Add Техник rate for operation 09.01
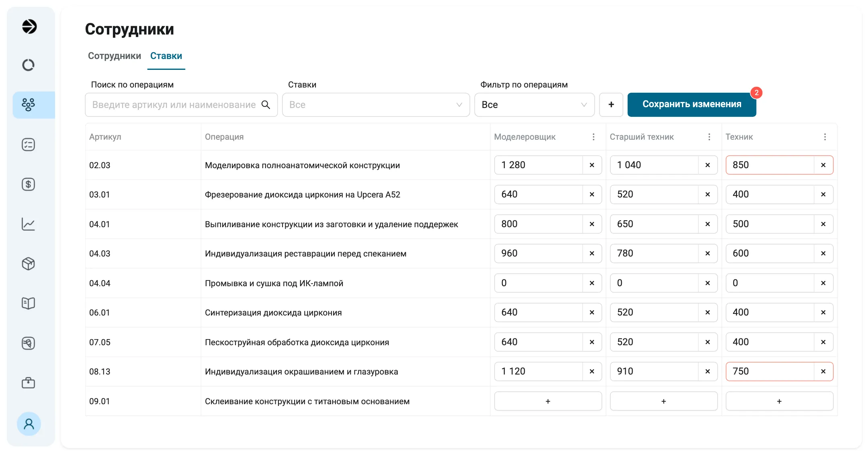 click(x=779, y=401)
